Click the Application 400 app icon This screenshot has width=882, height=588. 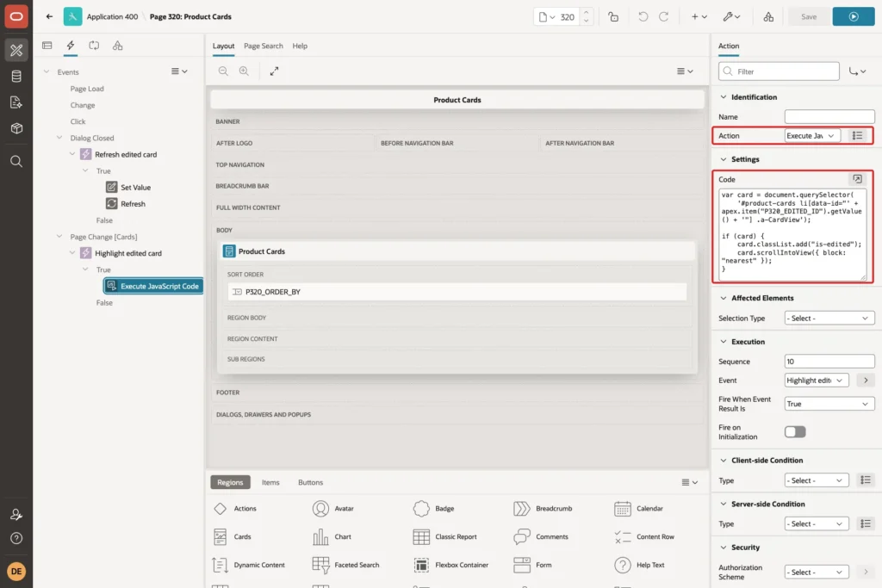click(72, 17)
